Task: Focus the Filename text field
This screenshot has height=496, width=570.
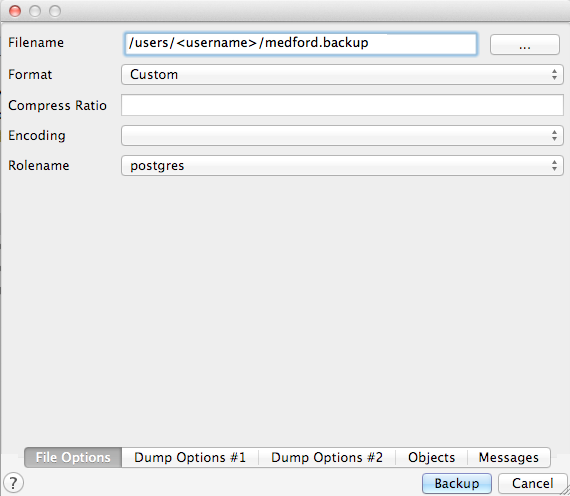Action: click(301, 44)
